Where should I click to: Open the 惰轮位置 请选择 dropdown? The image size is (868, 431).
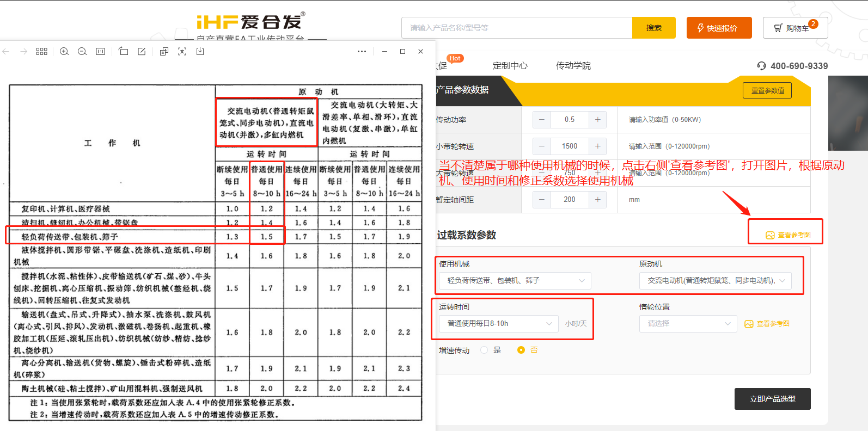click(x=688, y=323)
